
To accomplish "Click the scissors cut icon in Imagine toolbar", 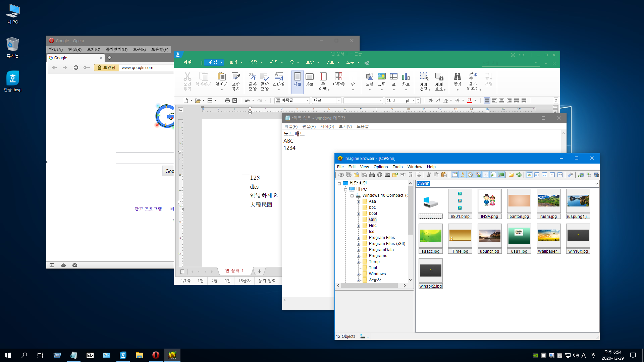I will [429, 175].
